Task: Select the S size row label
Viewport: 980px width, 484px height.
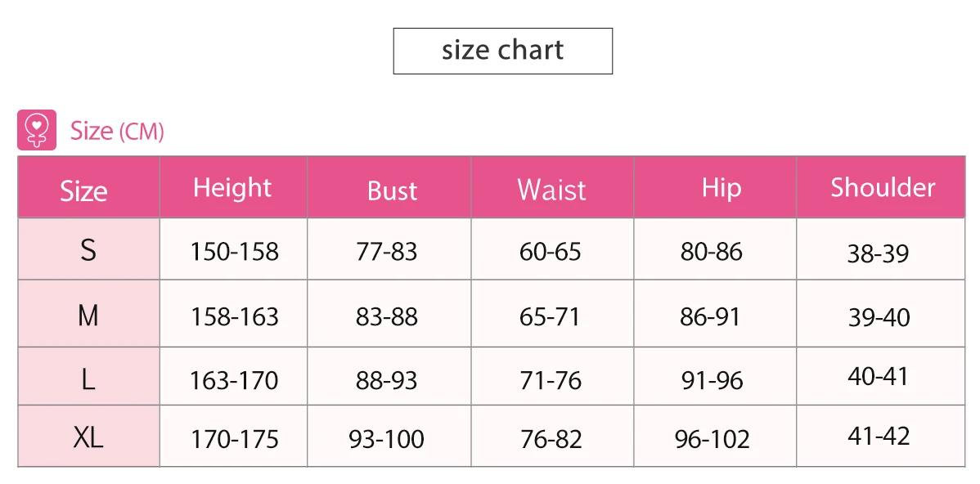Action: pyautogui.click(x=88, y=249)
